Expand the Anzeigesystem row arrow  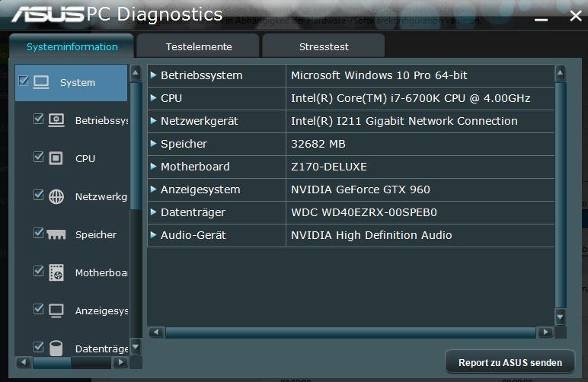[x=153, y=189]
